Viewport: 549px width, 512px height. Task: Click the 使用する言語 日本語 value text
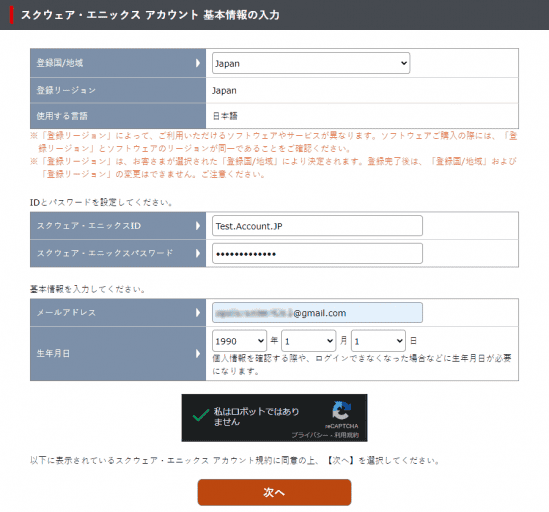pos(225,116)
